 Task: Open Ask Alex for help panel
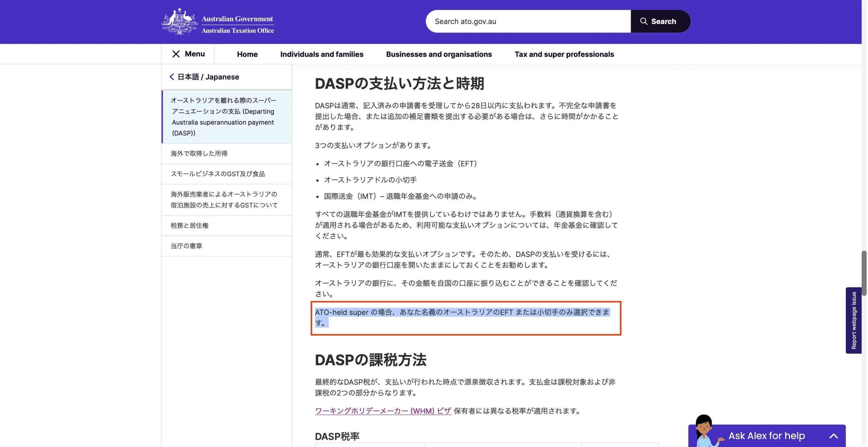coord(766,436)
